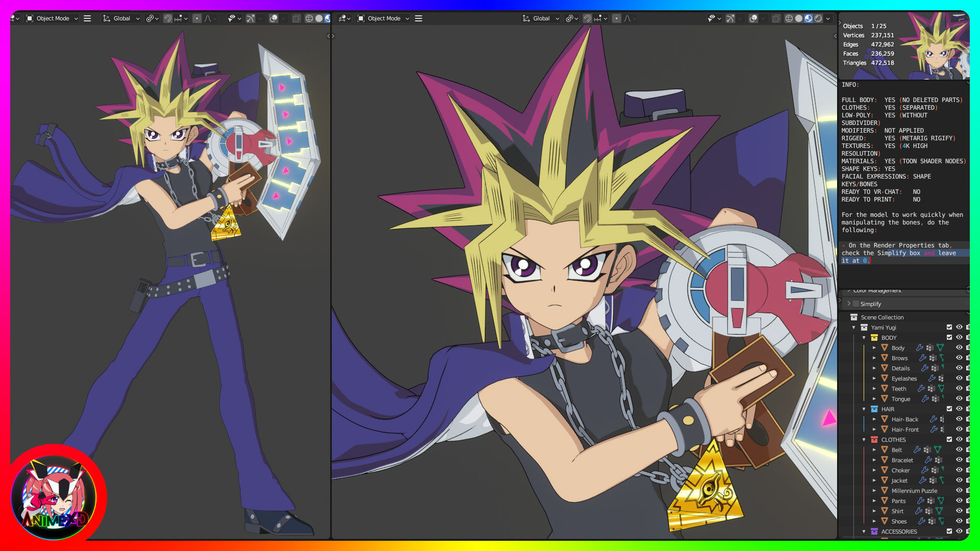The image size is (980, 551).
Task: Collapse the CLOTHES collection
Action: pyautogui.click(x=864, y=440)
